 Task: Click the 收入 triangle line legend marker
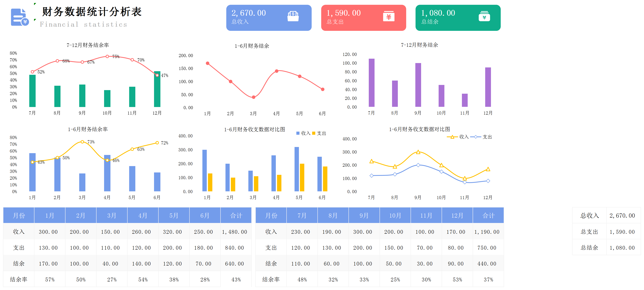tap(452, 137)
